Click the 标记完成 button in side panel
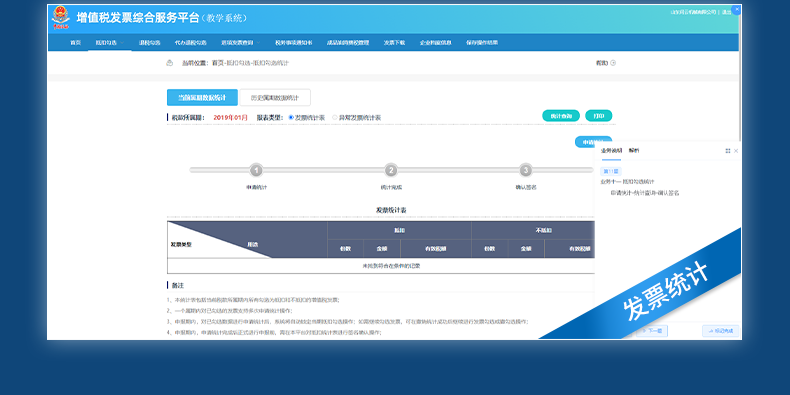The image size is (790, 395). (x=720, y=331)
